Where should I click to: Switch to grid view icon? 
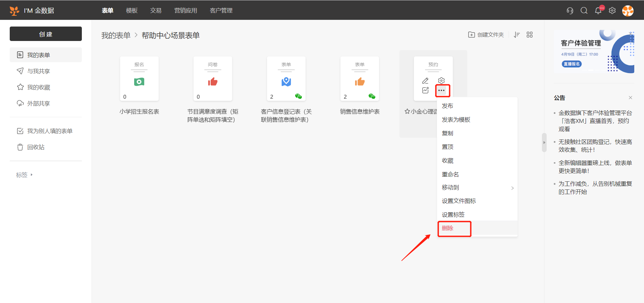pyautogui.click(x=530, y=35)
